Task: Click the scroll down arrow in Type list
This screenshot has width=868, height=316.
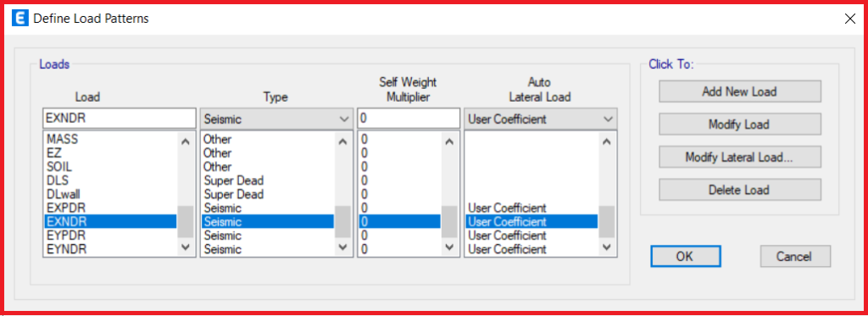Action: pyautogui.click(x=342, y=247)
